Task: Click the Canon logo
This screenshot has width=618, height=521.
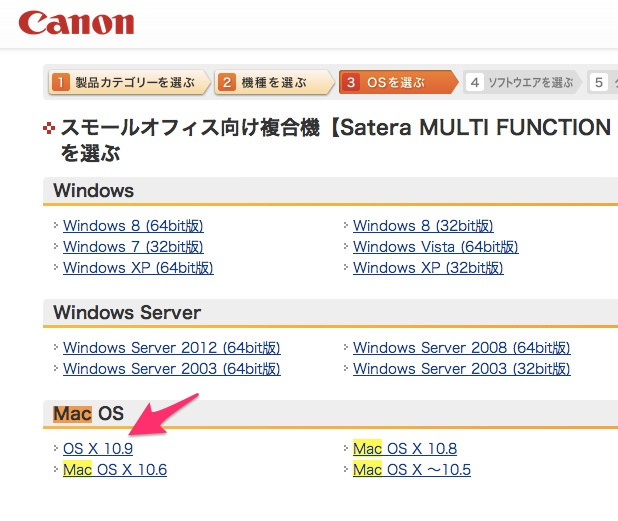Action: pyautogui.click(x=76, y=23)
